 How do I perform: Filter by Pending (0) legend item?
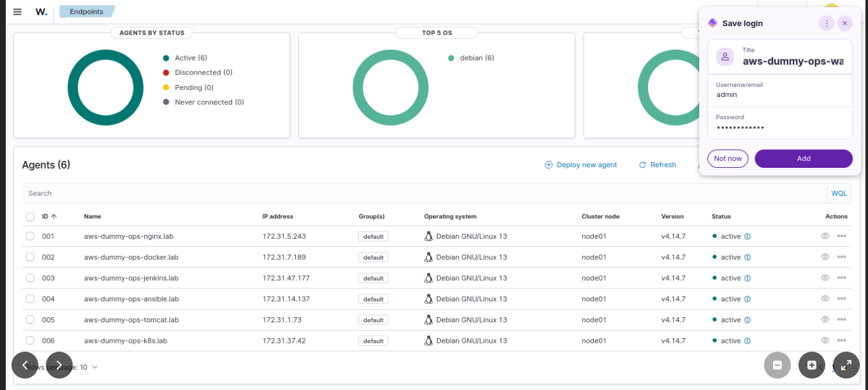pyautogui.click(x=188, y=87)
